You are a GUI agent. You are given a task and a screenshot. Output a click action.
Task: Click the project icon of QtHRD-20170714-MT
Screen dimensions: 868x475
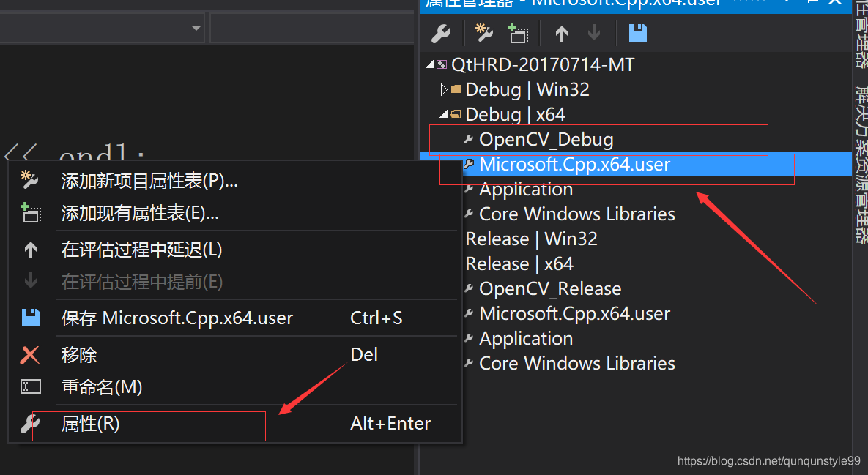441,64
